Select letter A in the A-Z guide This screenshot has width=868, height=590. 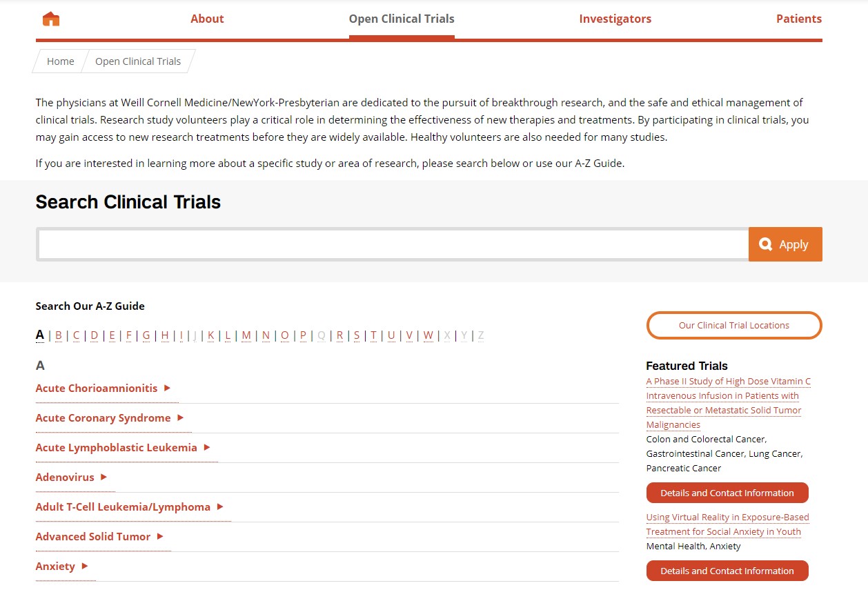pos(40,335)
